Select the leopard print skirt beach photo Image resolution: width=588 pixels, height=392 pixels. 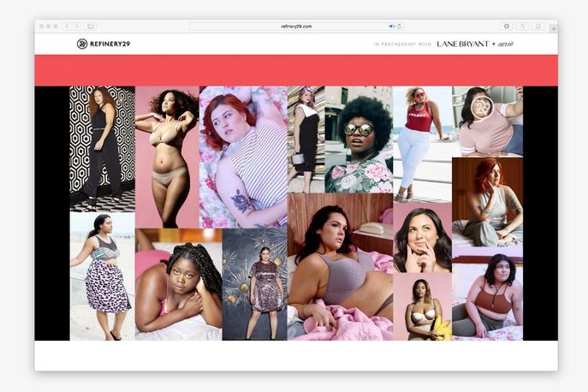pos(102,276)
